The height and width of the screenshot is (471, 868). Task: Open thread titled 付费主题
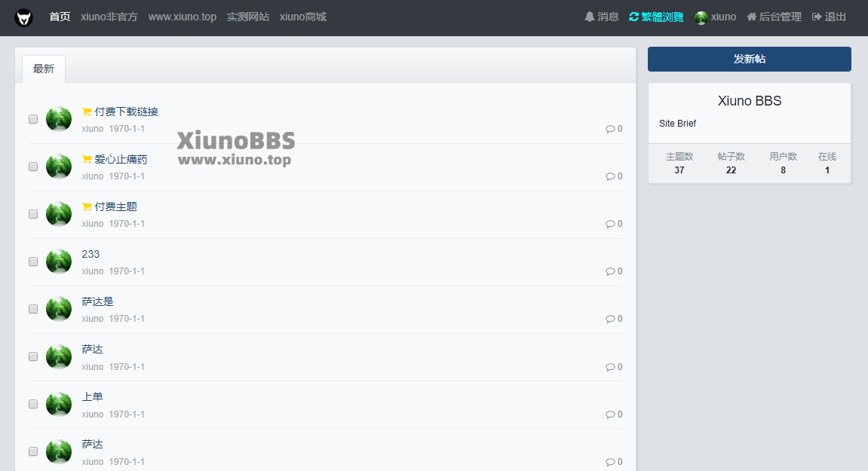(x=115, y=207)
